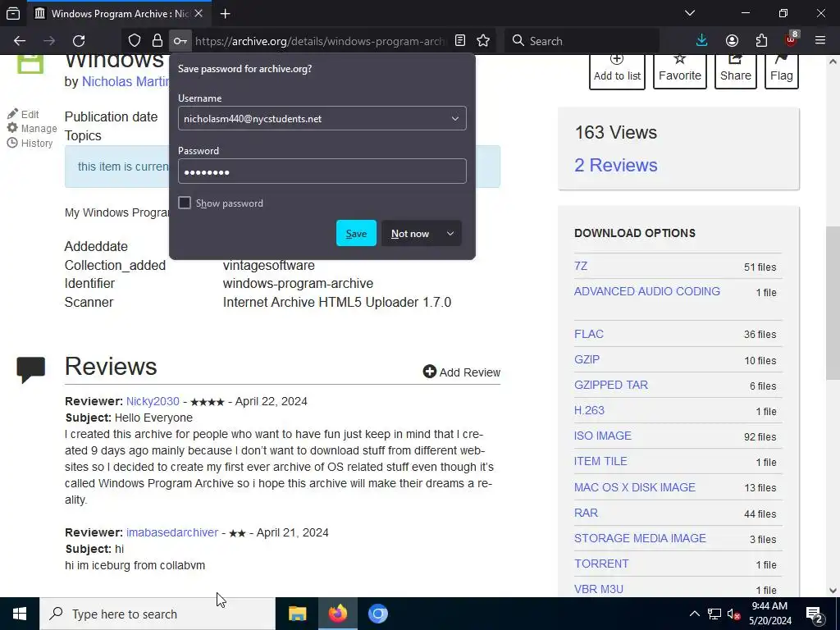Click the ITEM TILE download option
840x630 pixels.
(x=600, y=461)
